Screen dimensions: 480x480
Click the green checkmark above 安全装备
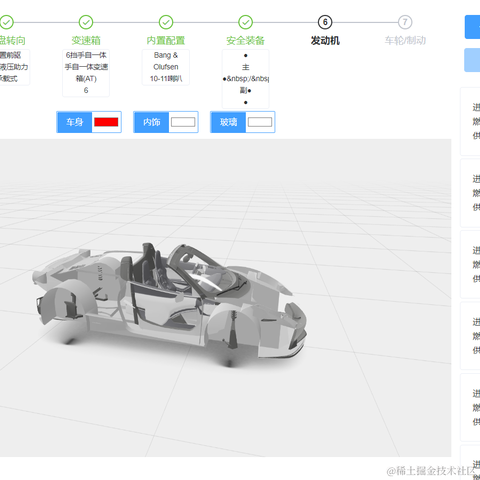point(245,22)
